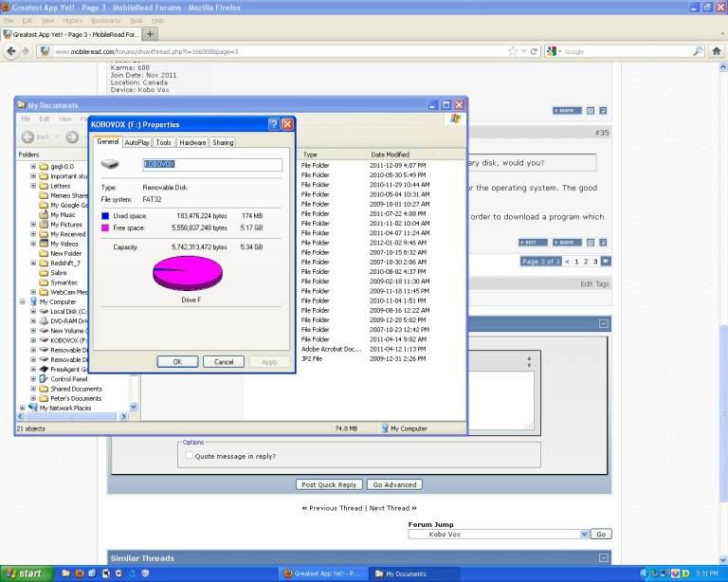The height and width of the screenshot is (582, 728).
Task: Expand My Network Places node
Action: pos(23,408)
